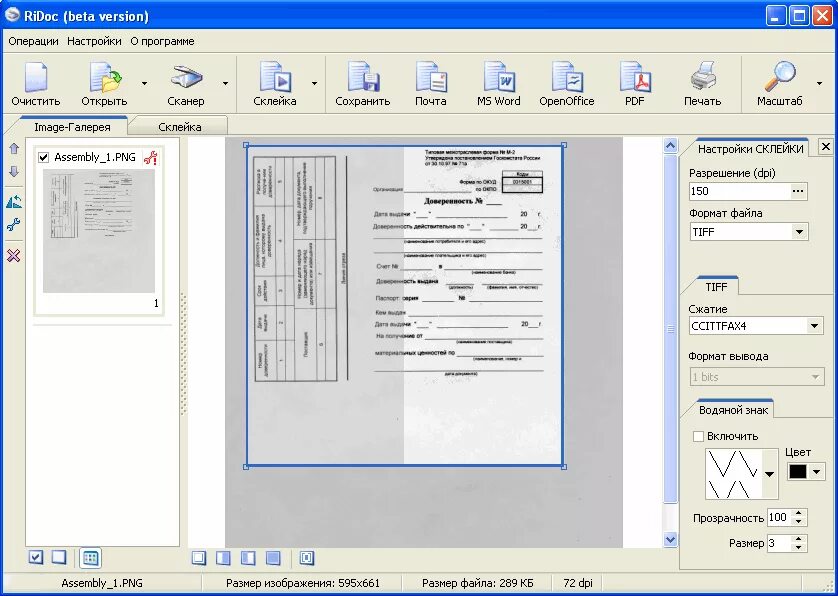Click the blue wrench sidebar icon
The image size is (838, 596).
pos(14,225)
